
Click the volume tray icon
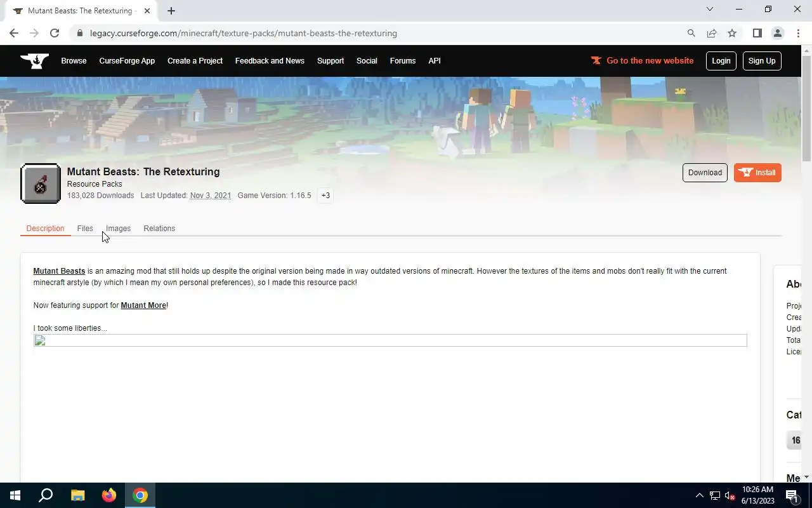coord(730,495)
